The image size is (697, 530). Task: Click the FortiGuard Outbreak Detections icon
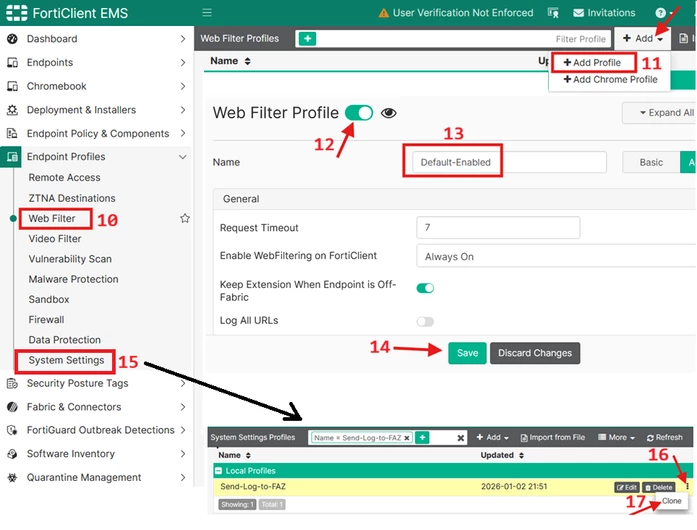[x=12, y=430]
